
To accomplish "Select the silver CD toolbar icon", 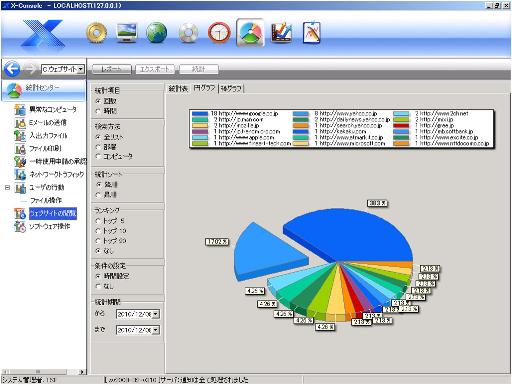I will tap(188, 33).
